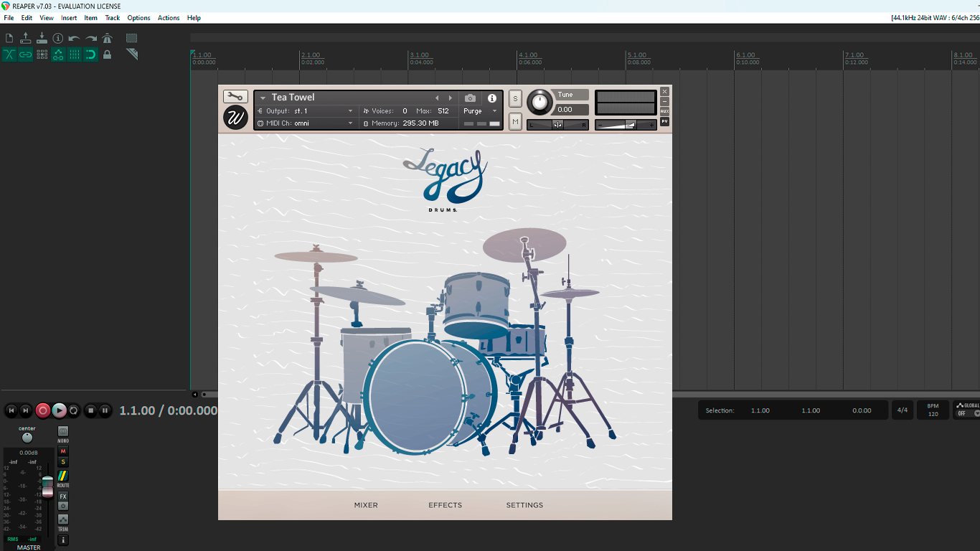Open the EFFECTS tab in Legacy Drums

coord(446,505)
